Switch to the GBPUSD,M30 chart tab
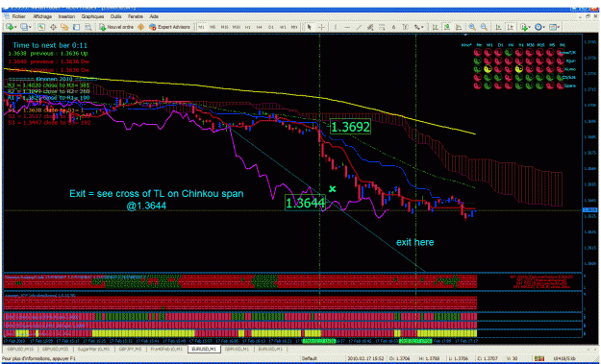This screenshot has height=364, width=601. (55, 349)
